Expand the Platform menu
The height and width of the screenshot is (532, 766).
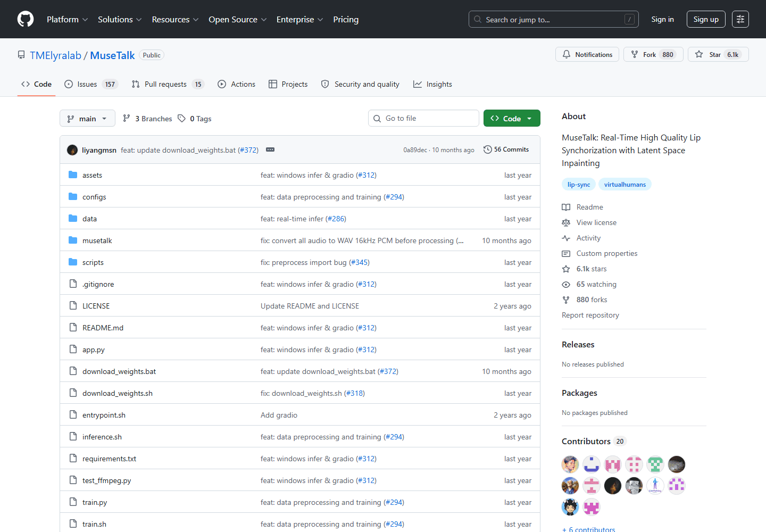67,19
